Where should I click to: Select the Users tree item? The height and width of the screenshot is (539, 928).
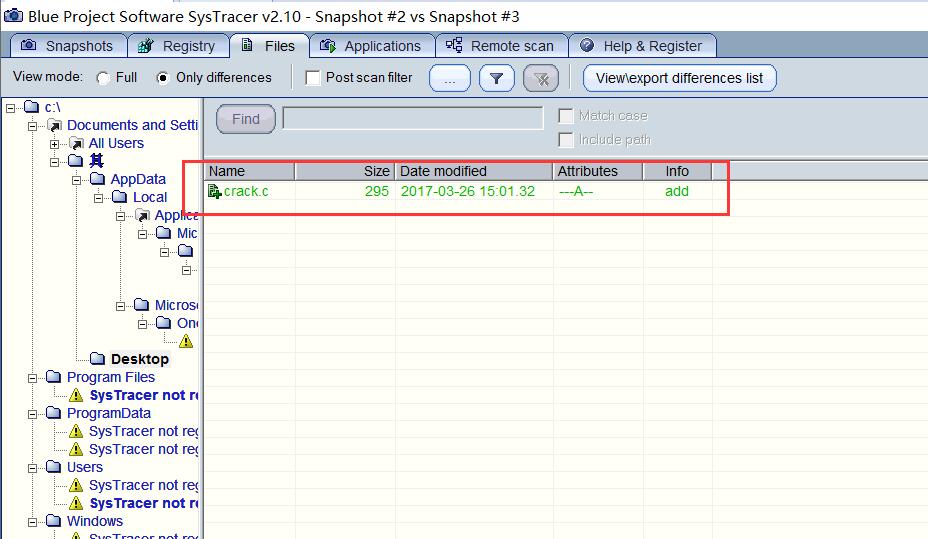(85, 467)
